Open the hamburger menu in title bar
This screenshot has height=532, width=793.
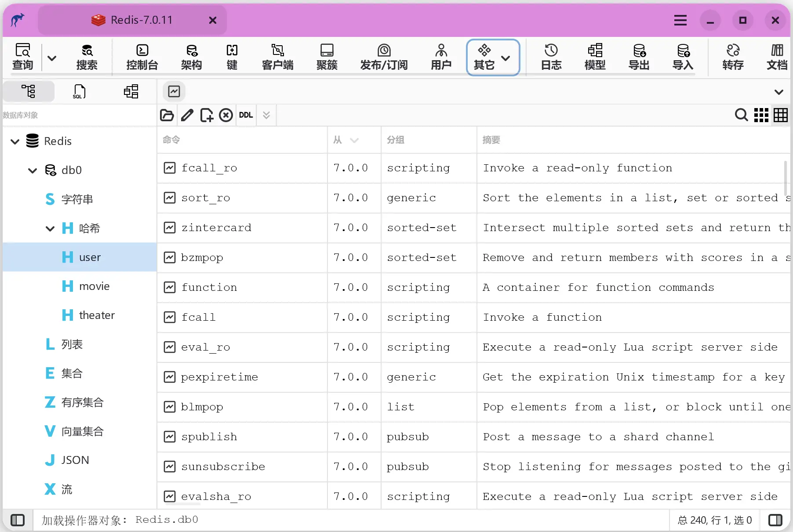tap(680, 20)
